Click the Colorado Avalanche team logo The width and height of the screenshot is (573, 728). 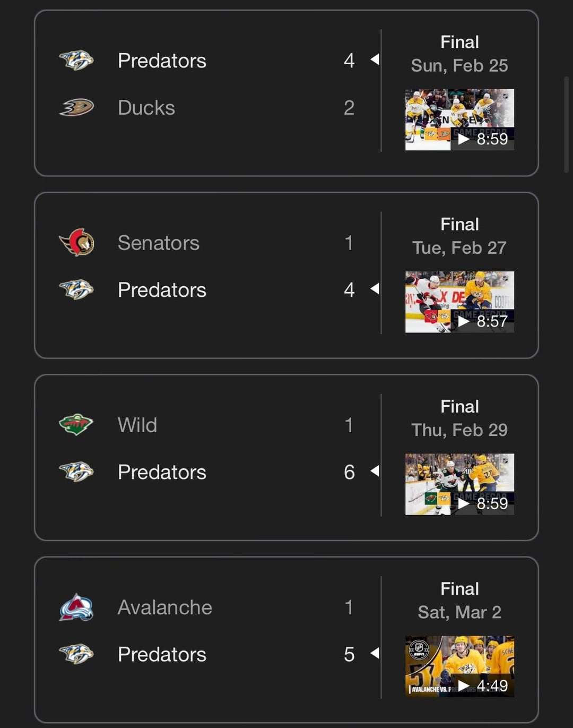(76, 607)
